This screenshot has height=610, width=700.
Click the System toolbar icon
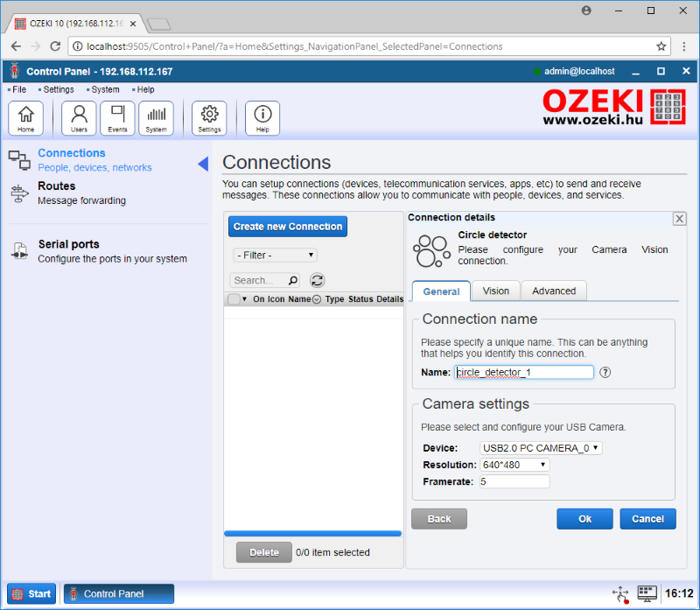(x=156, y=118)
